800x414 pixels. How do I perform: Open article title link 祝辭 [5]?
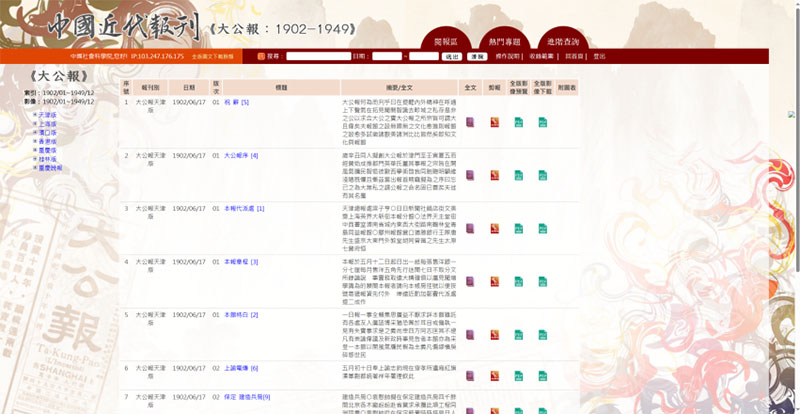[237, 102]
